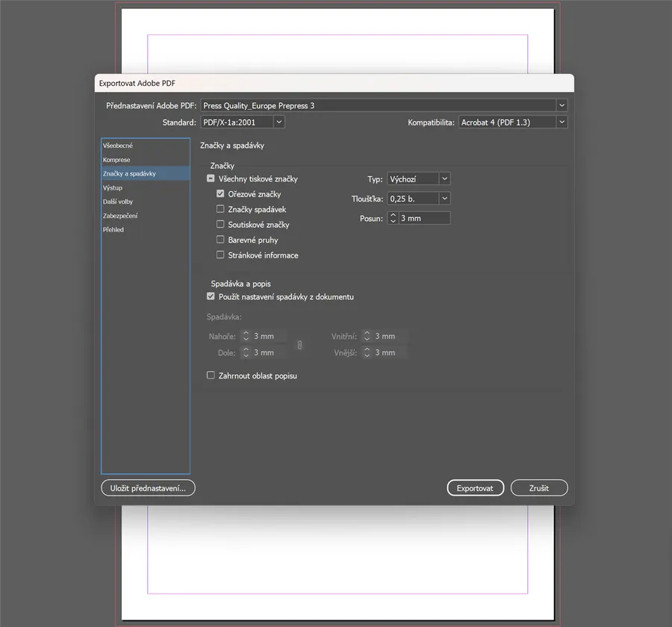
Task: Select the Všeobecné section
Action: [146, 146]
